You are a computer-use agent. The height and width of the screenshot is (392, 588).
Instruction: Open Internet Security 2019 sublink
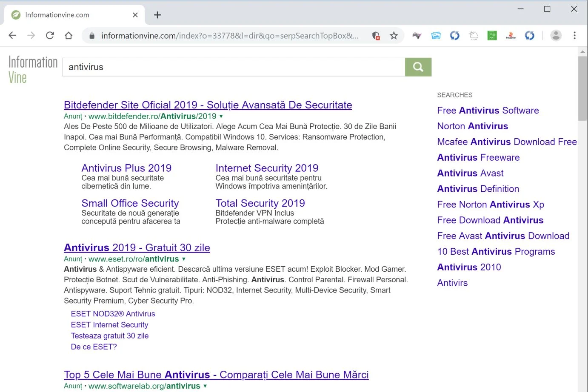tap(267, 168)
